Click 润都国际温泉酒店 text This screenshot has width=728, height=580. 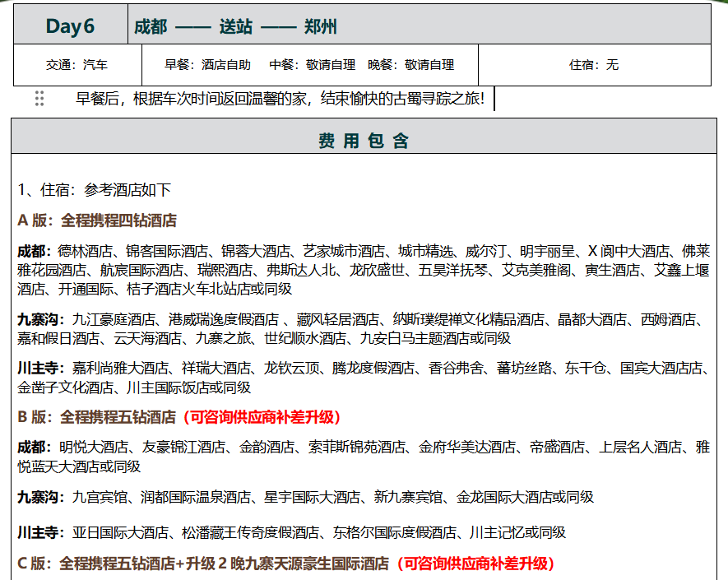point(196,498)
